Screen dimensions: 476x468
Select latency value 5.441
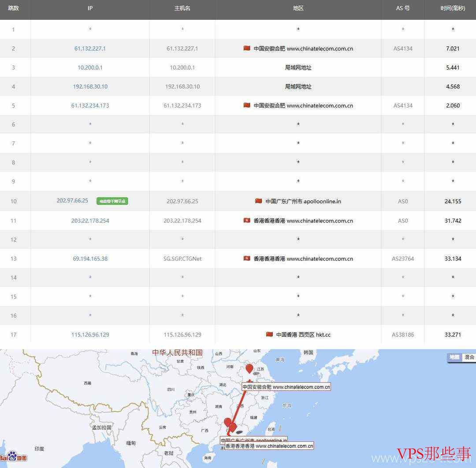click(453, 67)
